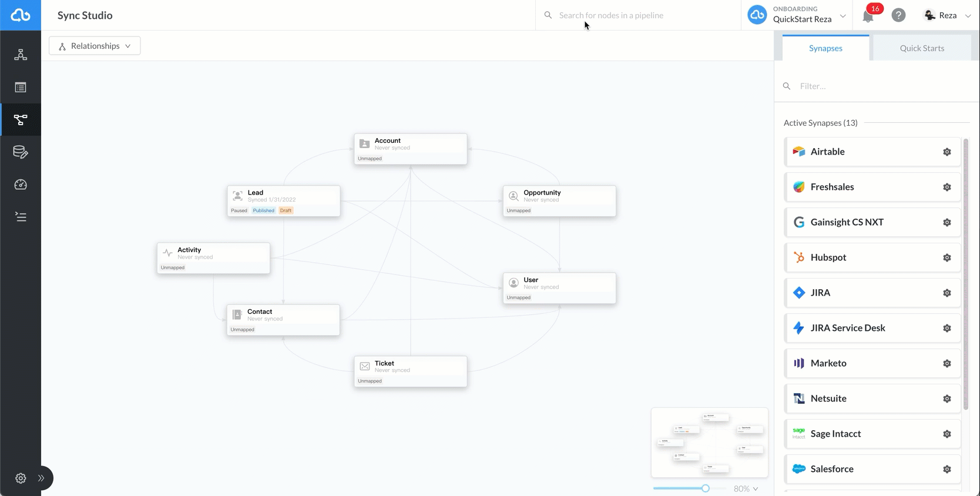Select the Ticket entity node
The image size is (980, 496).
(x=411, y=371)
